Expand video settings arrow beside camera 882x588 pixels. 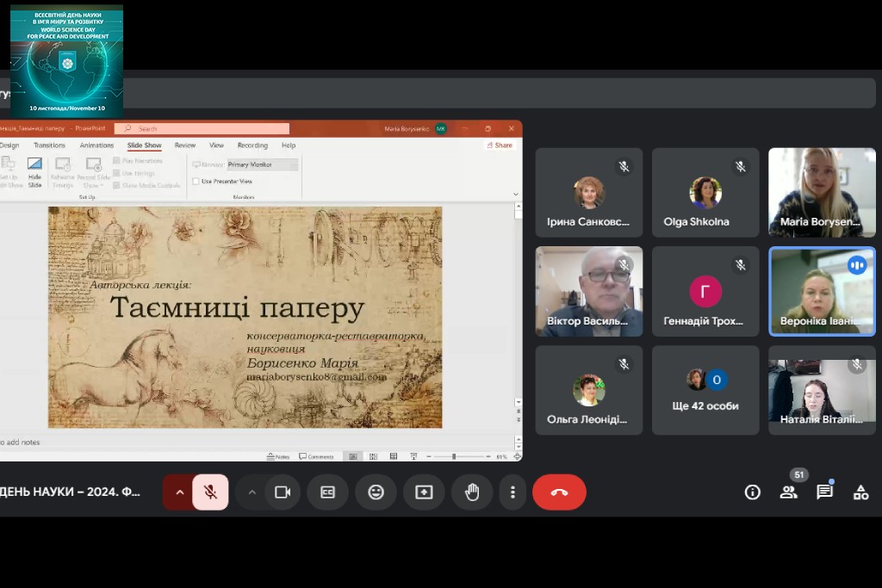pyautogui.click(x=252, y=492)
